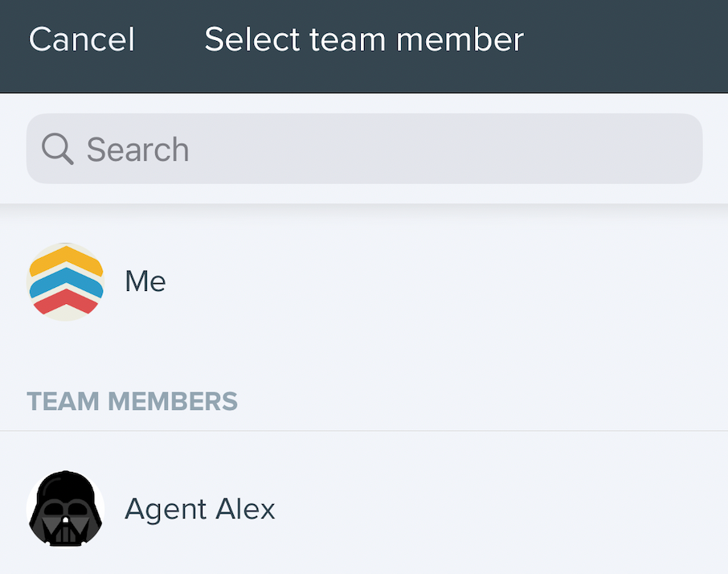Screen dimensions: 728x574
Task: Click the face mask of the Vader avatar
Action: point(65,524)
